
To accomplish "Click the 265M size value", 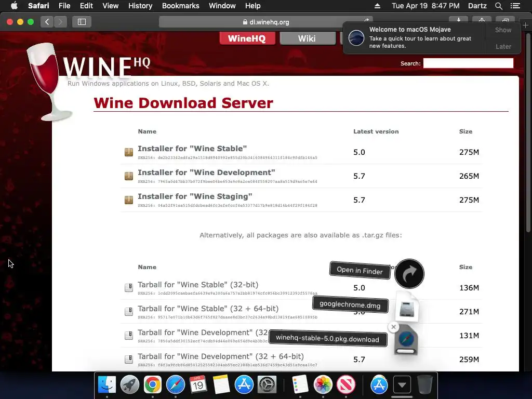I will pos(469,176).
